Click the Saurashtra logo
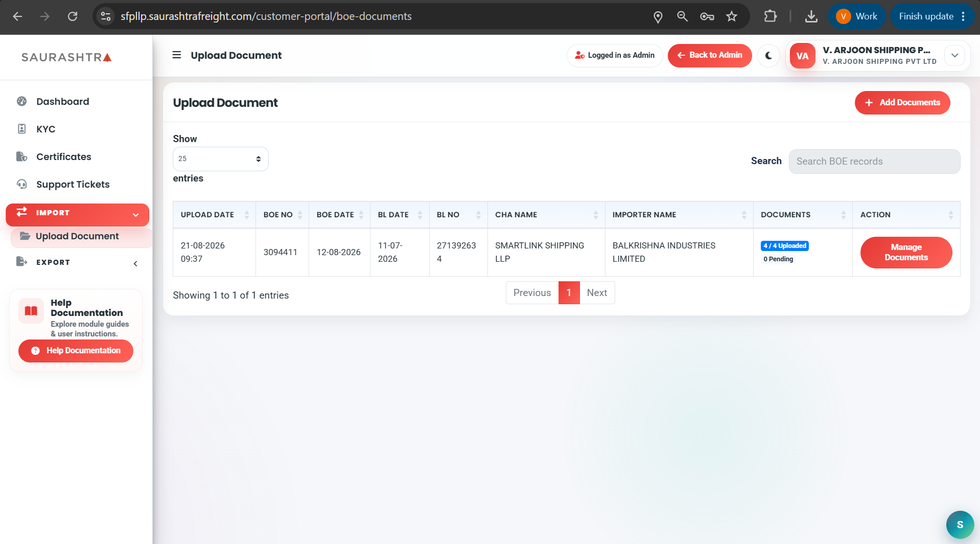Screen dimensions: 980x544 tap(66, 57)
